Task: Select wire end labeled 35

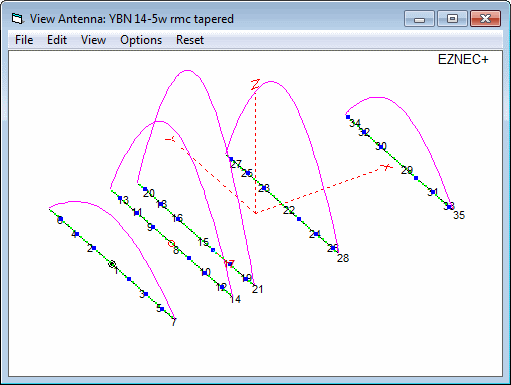Action: click(459, 215)
